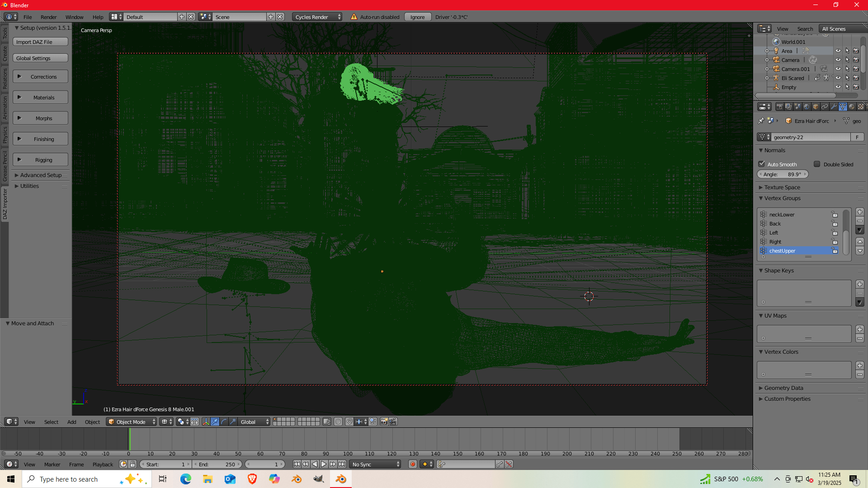The image size is (868, 488).
Task: Open the No Sync playback dropdown
Action: pyautogui.click(x=375, y=464)
